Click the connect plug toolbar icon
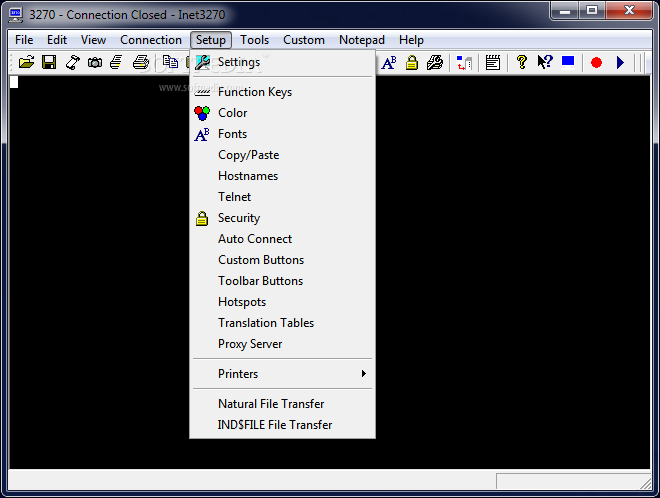Image resolution: width=660 pixels, height=498 pixels. point(72,62)
